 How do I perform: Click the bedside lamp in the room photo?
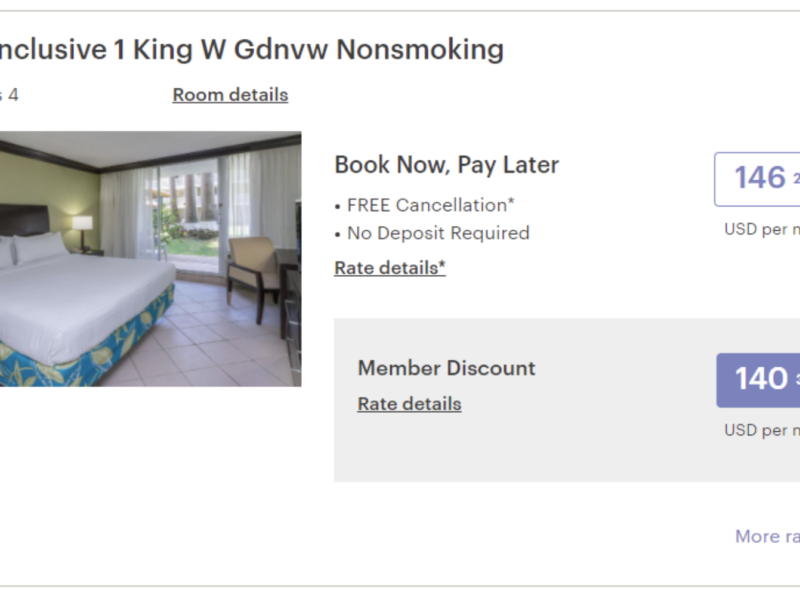[x=82, y=228]
